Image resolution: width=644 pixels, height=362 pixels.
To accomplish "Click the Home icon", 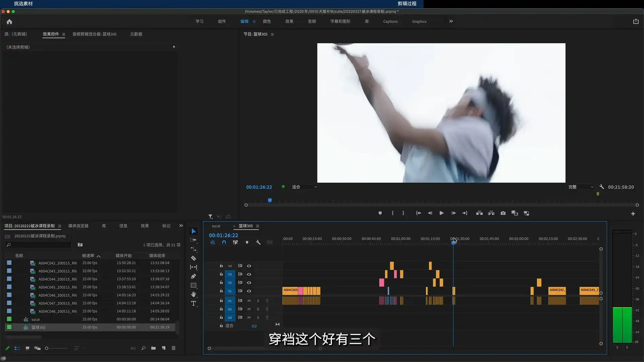I will 9,21.
